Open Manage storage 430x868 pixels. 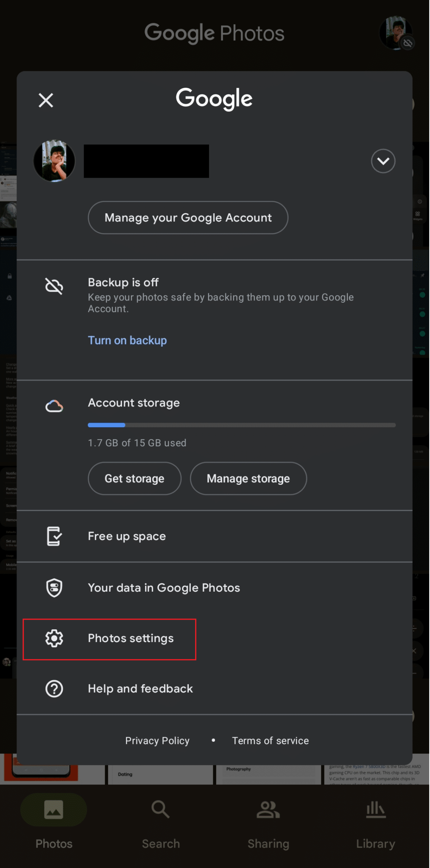point(248,479)
